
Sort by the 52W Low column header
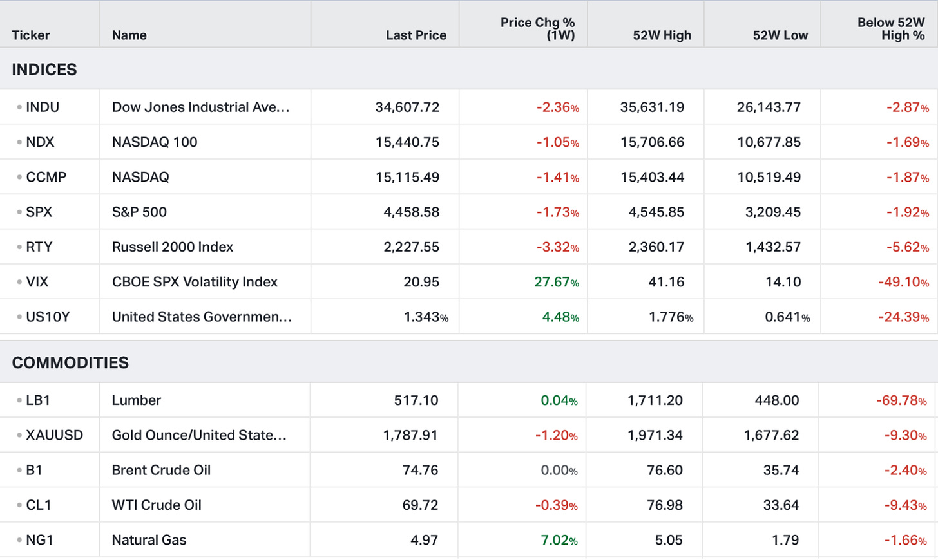click(780, 35)
